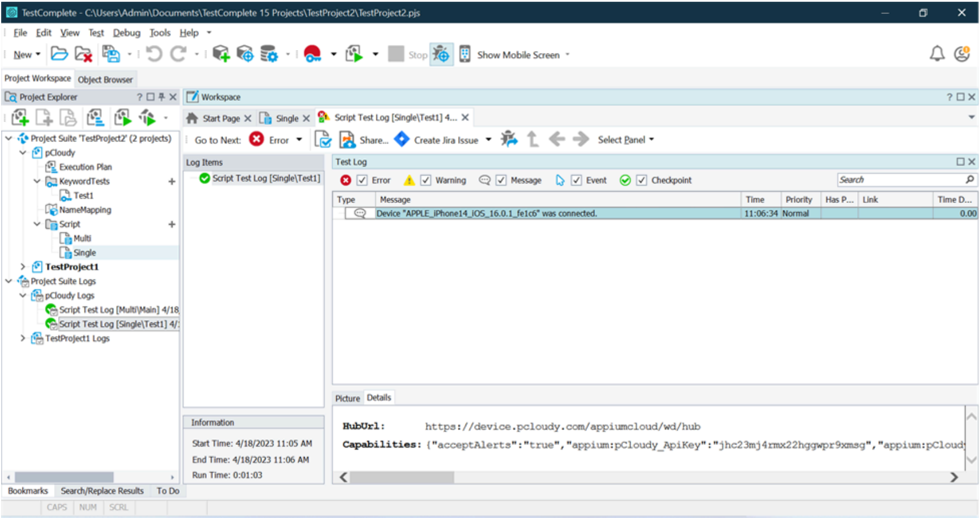This screenshot has height=518, width=980.
Task: Click the Open project folder icon
Action: [x=59, y=54]
